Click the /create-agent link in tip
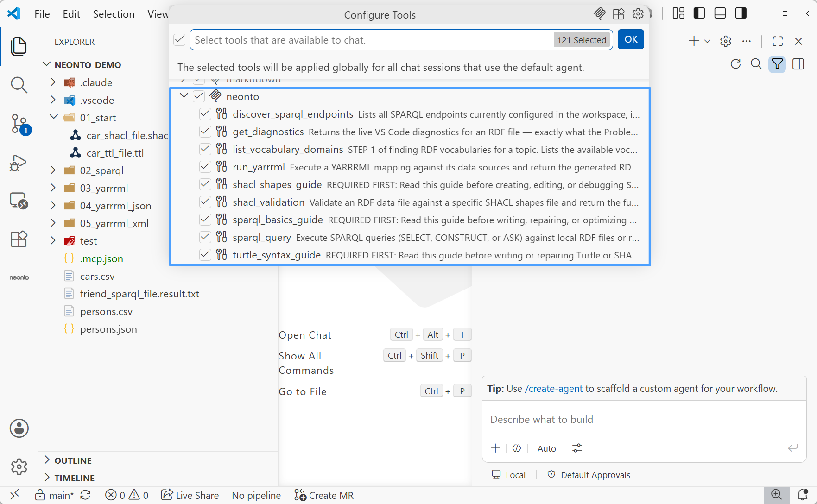 (554, 389)
